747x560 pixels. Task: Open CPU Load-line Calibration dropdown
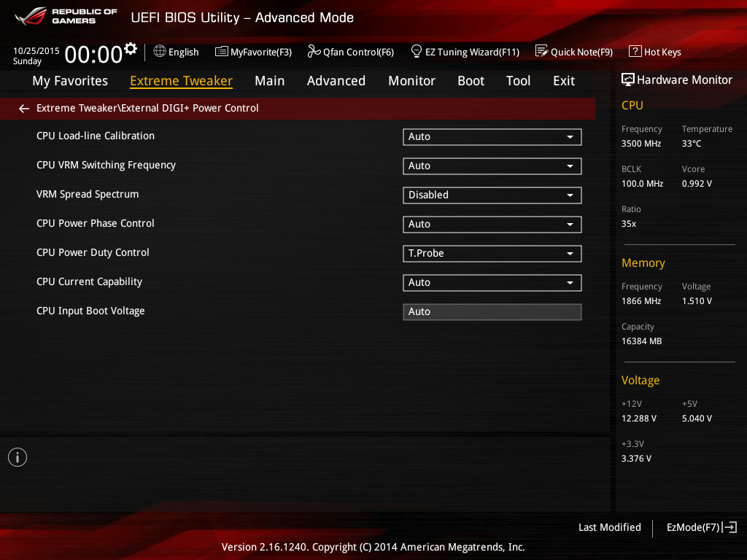(492, 136)
